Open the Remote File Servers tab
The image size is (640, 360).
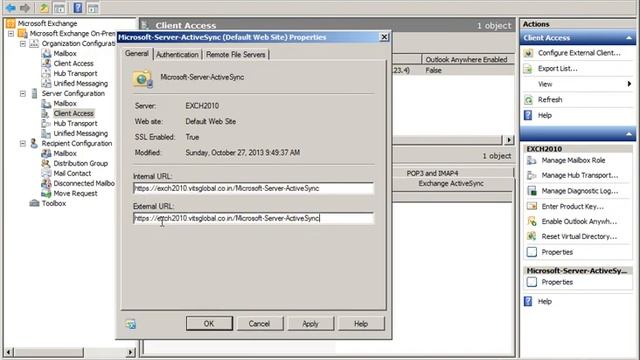(x=236, y=54)
